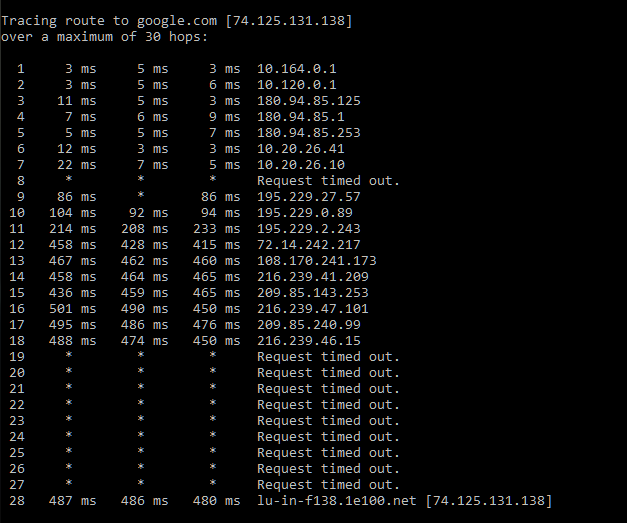This screenshot has width=627, height=523.
Task: Click IP 180.94.85.125 on hop 3
Action: (x=309, y=101)
